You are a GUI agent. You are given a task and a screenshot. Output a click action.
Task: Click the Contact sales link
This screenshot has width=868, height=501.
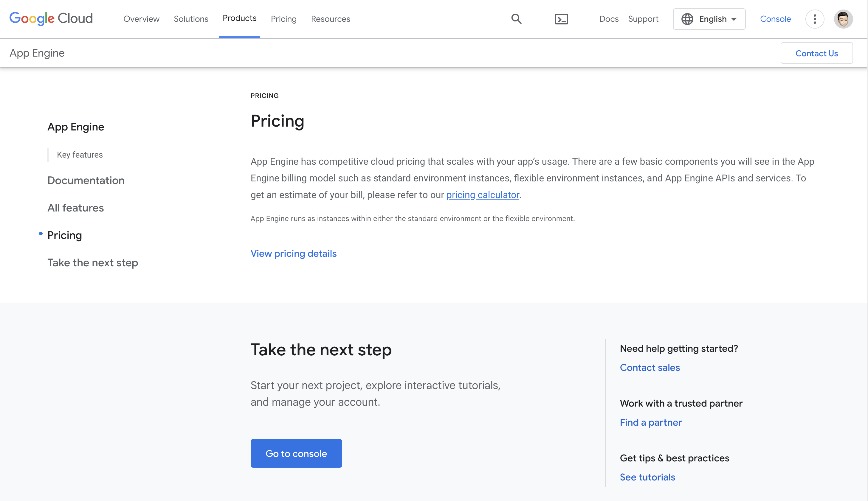click(x=650, y=367)
